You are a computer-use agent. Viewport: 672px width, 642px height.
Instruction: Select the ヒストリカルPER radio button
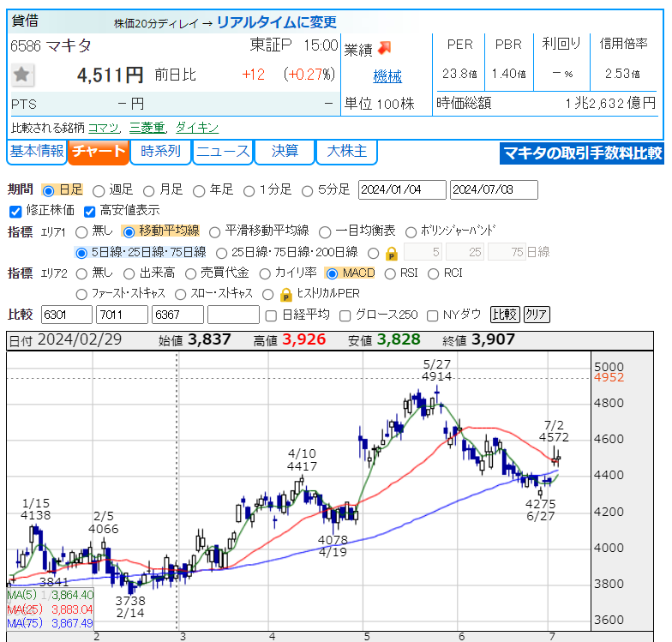(267, 295)
